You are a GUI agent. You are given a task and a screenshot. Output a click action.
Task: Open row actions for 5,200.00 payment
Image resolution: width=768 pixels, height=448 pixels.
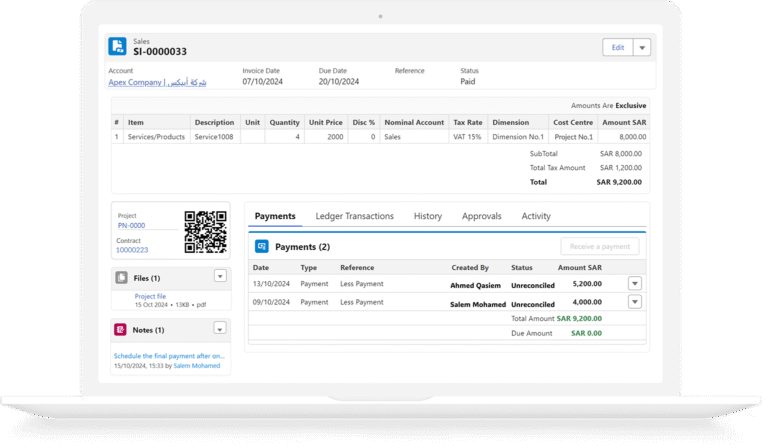(x=634, y=284)
